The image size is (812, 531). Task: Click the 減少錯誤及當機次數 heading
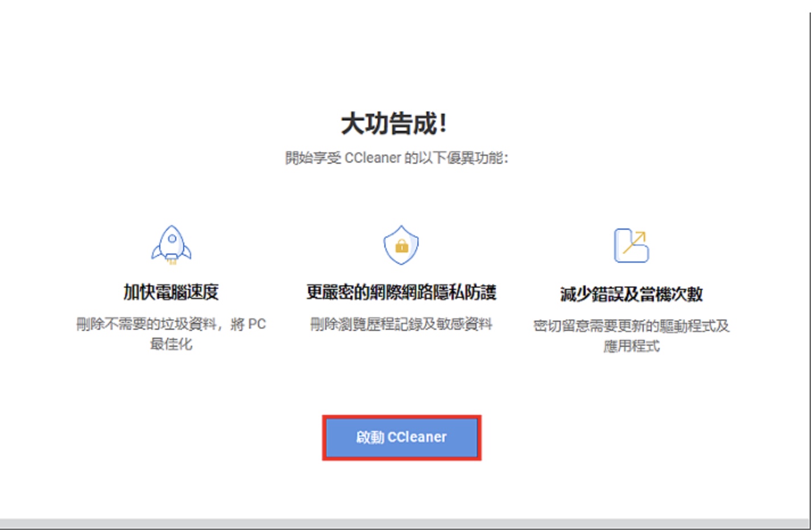point(631,294)
